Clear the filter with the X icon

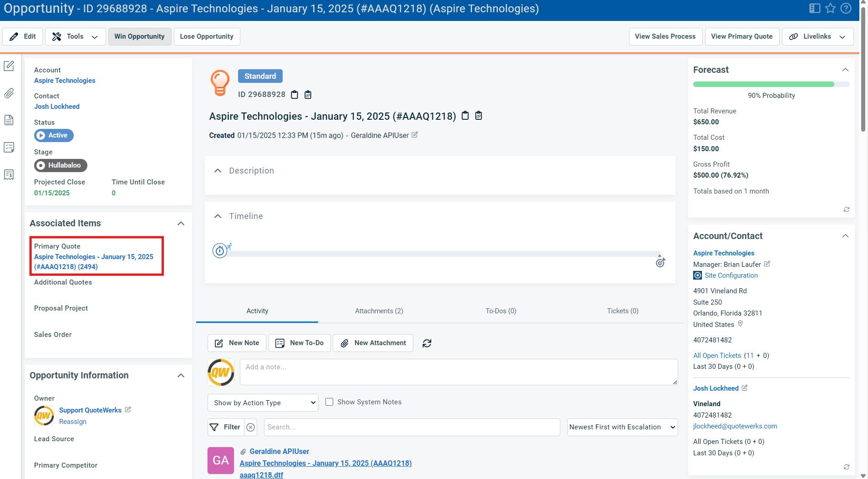coord(250,427)
